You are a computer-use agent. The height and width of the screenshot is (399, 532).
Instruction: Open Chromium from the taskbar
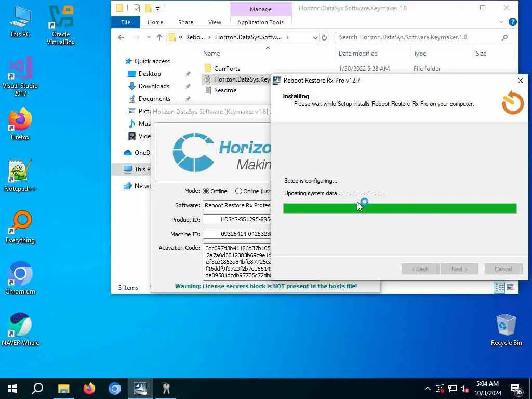[x=115, y=389]
